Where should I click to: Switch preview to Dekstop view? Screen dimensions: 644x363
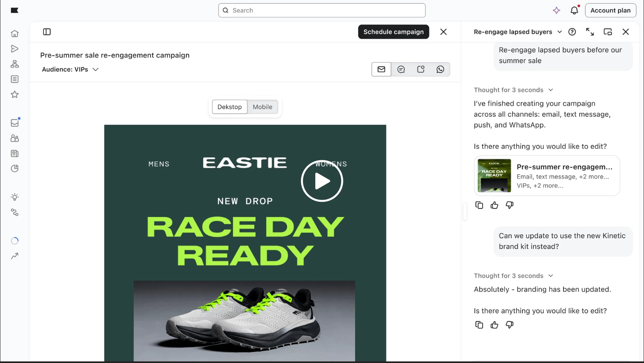[230, 107]
